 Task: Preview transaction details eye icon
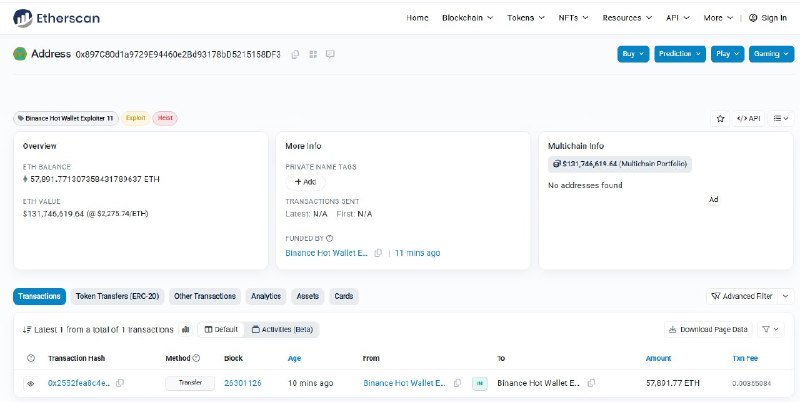point(31,384)
